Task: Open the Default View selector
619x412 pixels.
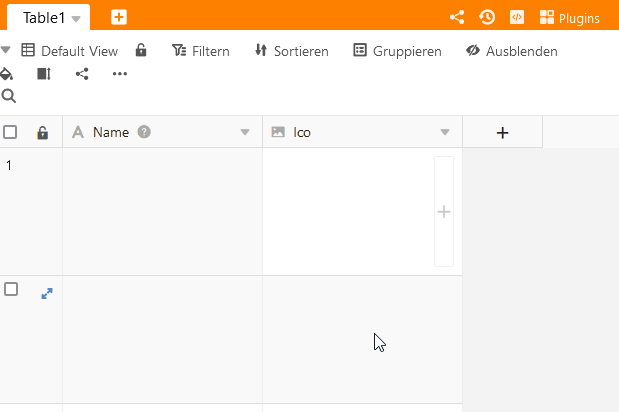Action: click(x=69, y=51)
